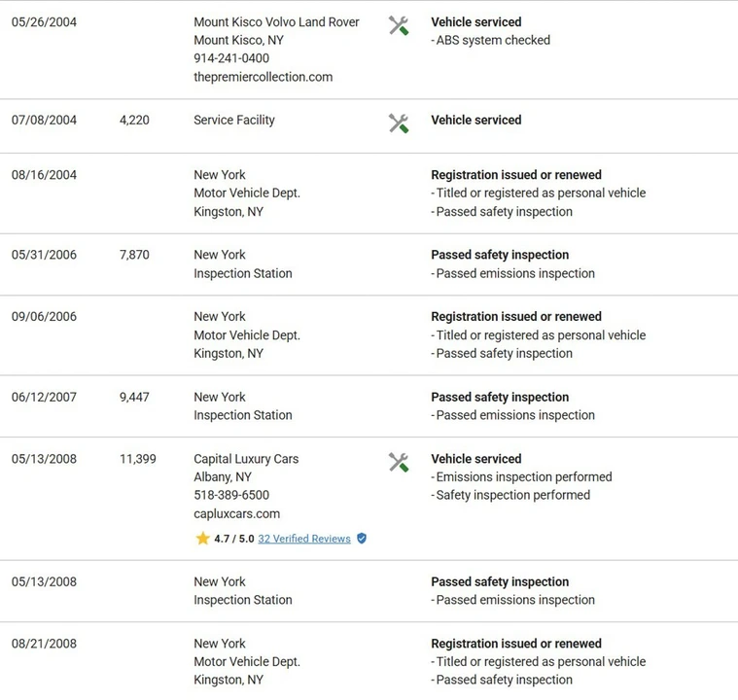Viewport: 738px width, 700px height.
Task: Click ABS system checked detail
Action: coord(490,41)
